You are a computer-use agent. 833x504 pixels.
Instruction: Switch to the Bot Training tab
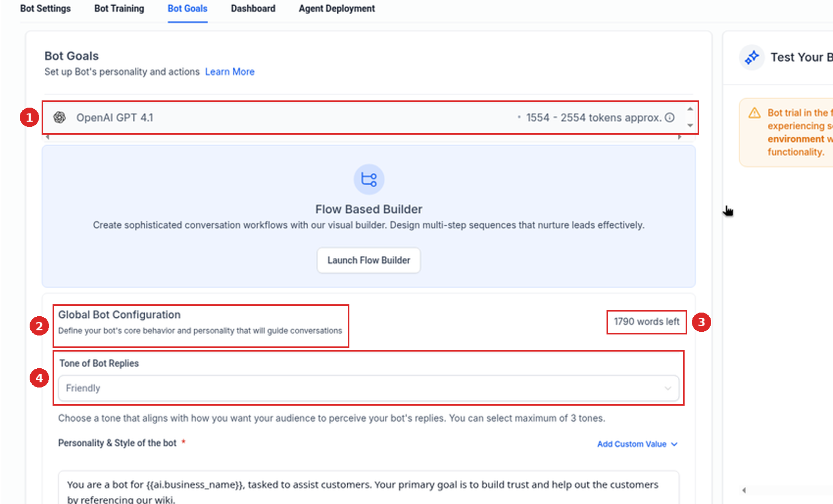(x=119, y=9)
